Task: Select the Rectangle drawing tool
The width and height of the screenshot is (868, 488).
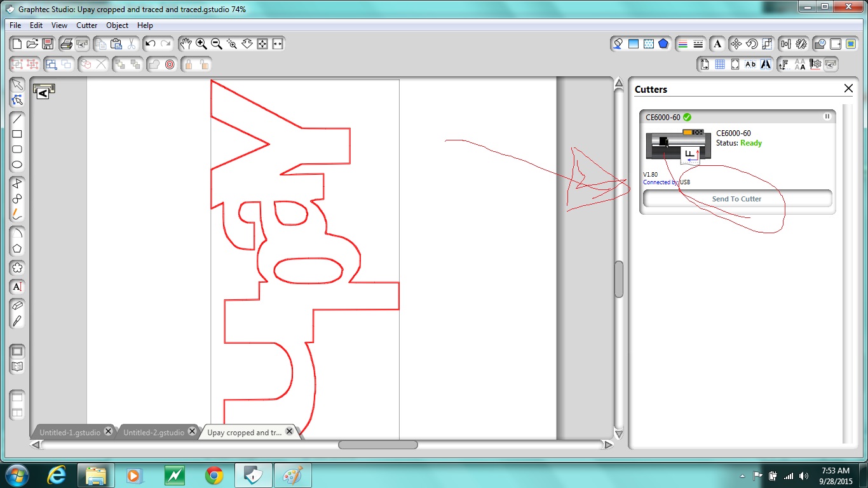Action: click(17, 134)
